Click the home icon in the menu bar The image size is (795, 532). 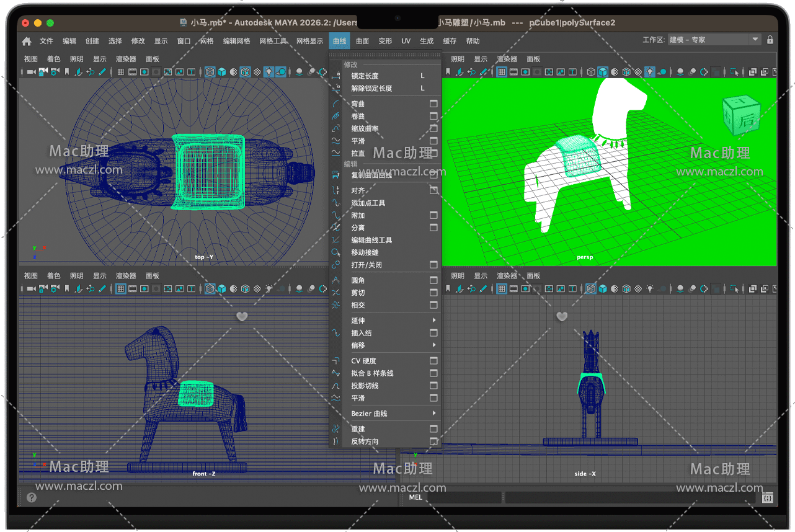(27, 42)
